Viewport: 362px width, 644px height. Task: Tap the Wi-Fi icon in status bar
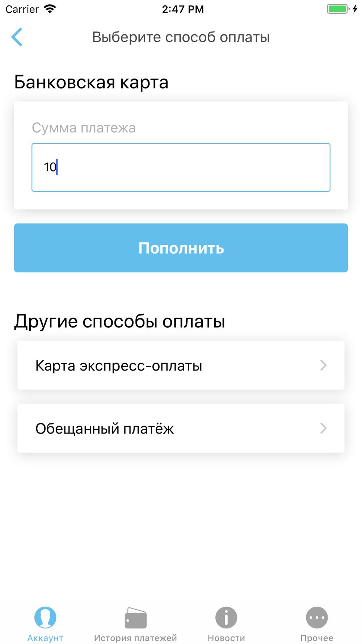pyautogui.click(x=50, y=9)
